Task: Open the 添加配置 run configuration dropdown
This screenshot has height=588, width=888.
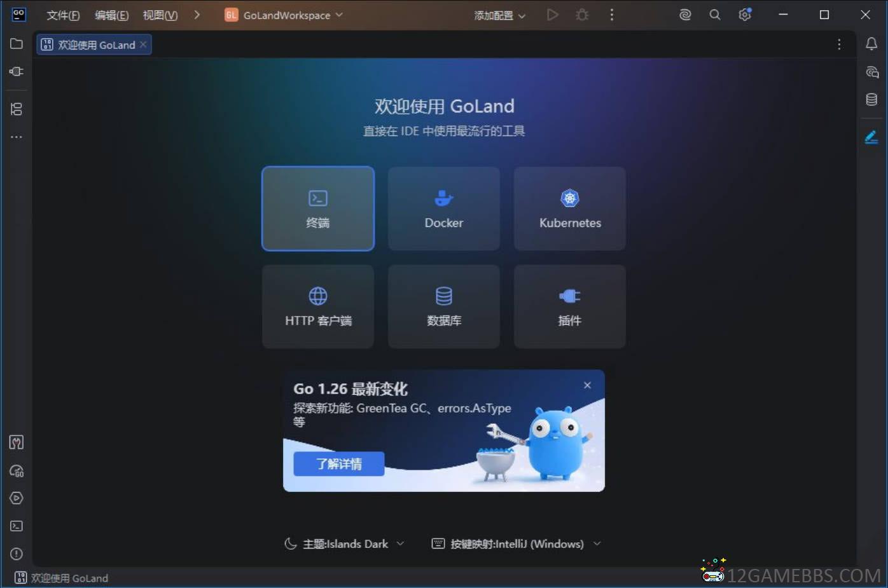Action: coord(500,15)
